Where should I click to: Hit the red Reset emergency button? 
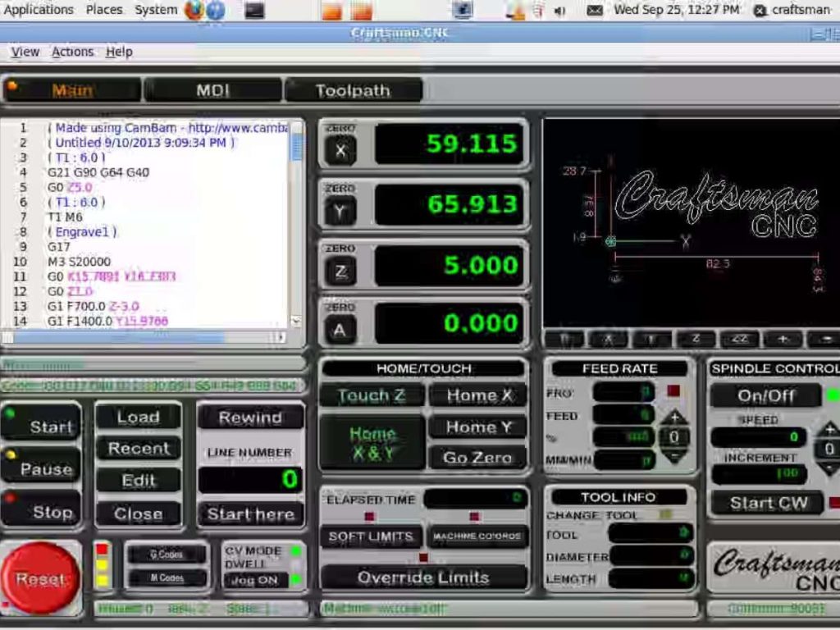tap(41, 578)
